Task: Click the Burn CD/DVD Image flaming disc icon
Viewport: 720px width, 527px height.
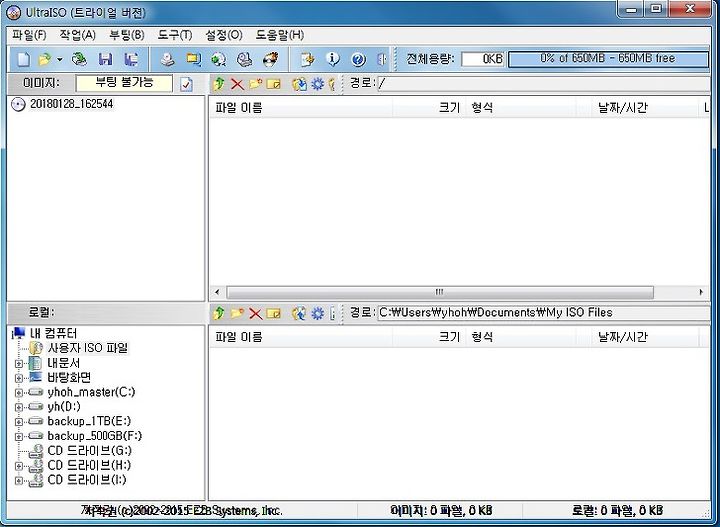Action: (x=270, y=59)
